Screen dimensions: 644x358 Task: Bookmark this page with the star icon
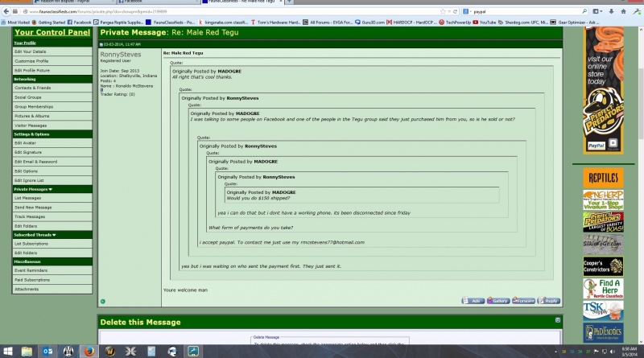click(443, 11)
